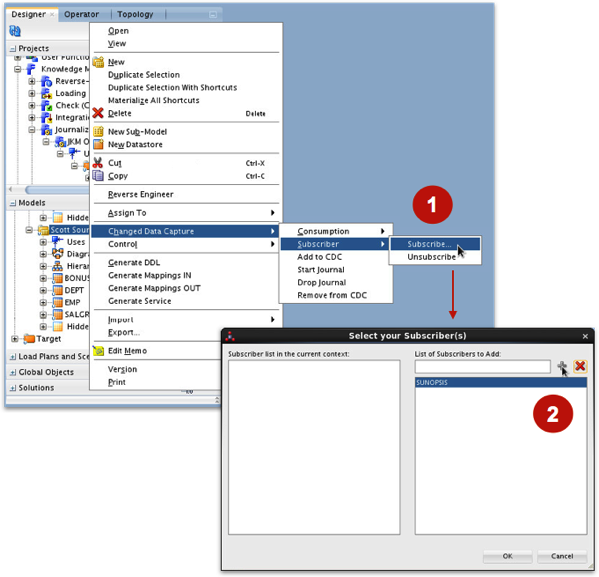Click the Target model folder icon

point(29,339)
